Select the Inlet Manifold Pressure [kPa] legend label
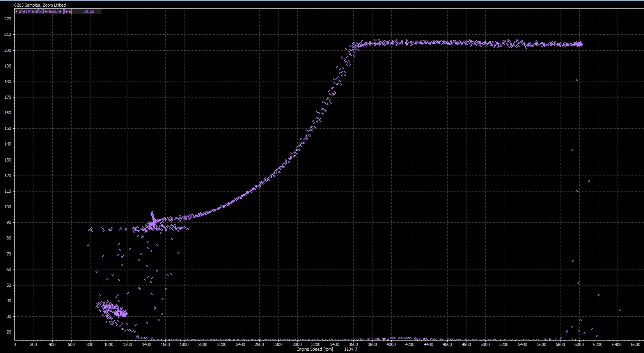The height and width of the screenshot is (353, 644). 45,12
